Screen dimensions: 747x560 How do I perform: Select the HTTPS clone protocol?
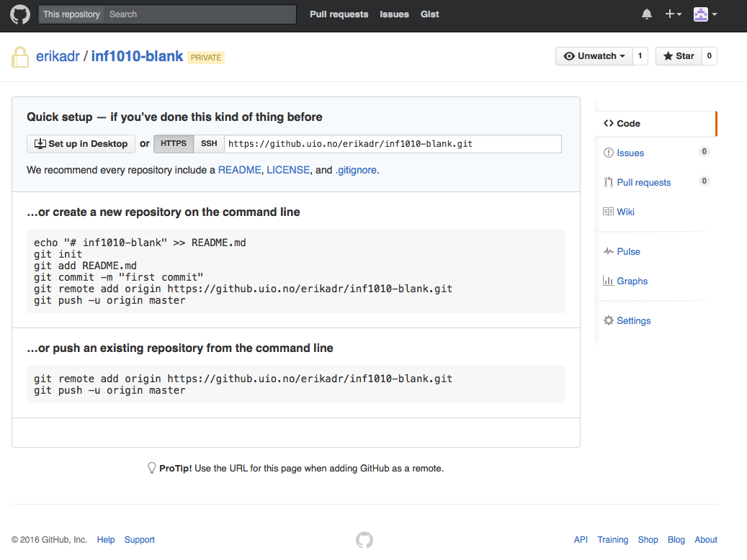click(x=174, y=144)
